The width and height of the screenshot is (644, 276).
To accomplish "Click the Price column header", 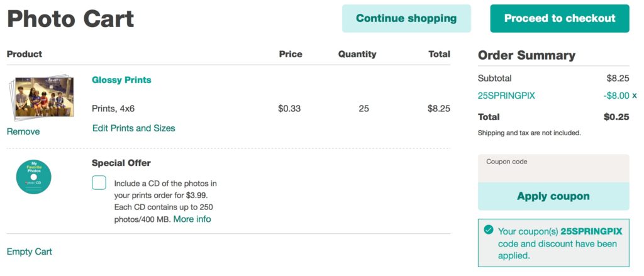I will pyautogui.click(x=291, y=54).
